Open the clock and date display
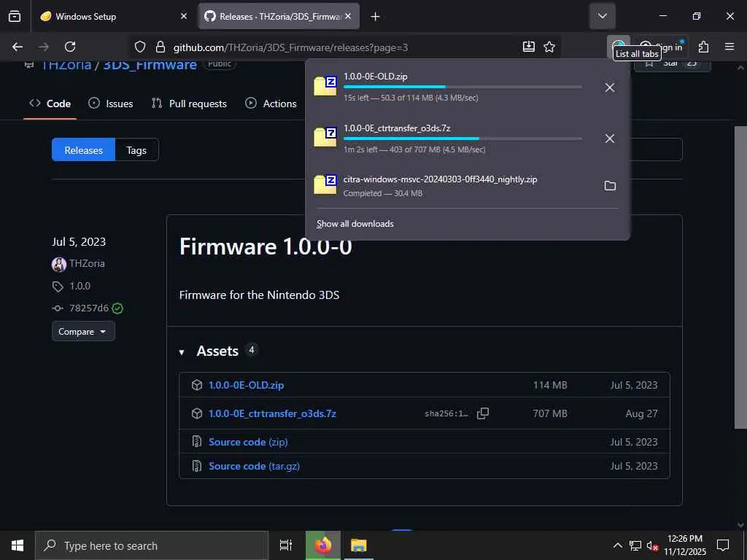The width and height of the screenshot is (747, 560). [x=684, y=545]
